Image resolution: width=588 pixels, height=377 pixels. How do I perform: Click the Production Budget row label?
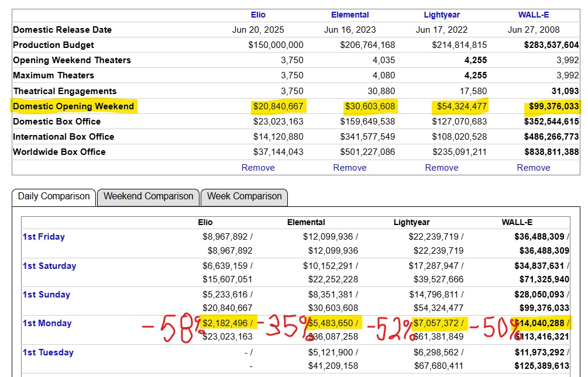pyautogui.click(x=53, y=45)
